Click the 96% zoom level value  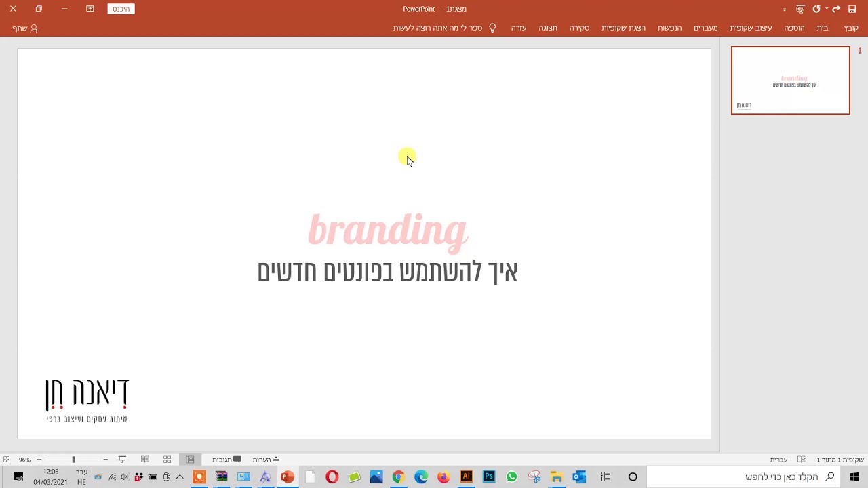pyautogui.click(x=24, y=460)
